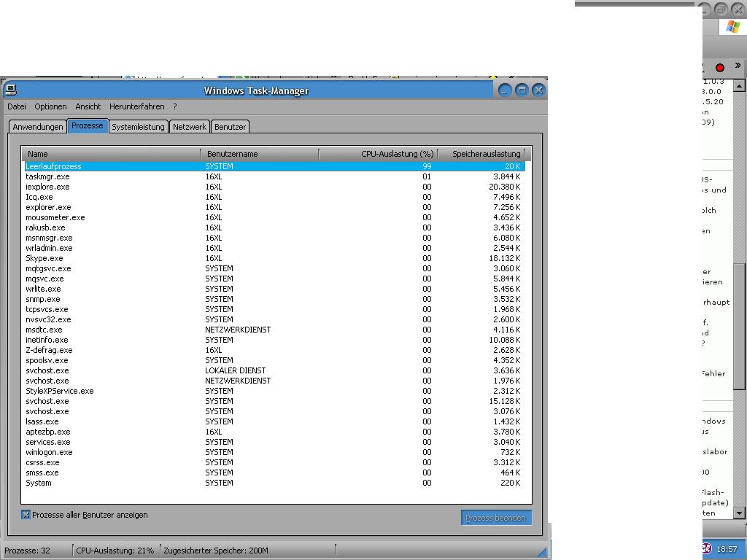Select the StyleXPService.exe process
Viewport: 747px width, 560px height.
point(274,391)
